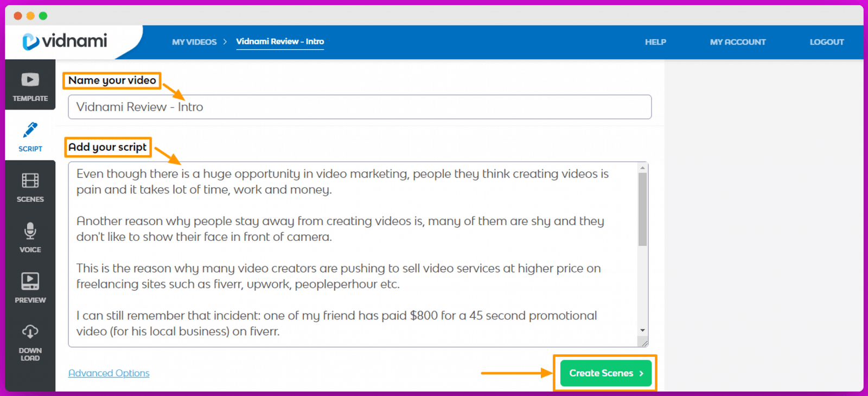Click the Vidnami logo
The height and width of the screenshot is (396, 868).
(x=65, y=41)
